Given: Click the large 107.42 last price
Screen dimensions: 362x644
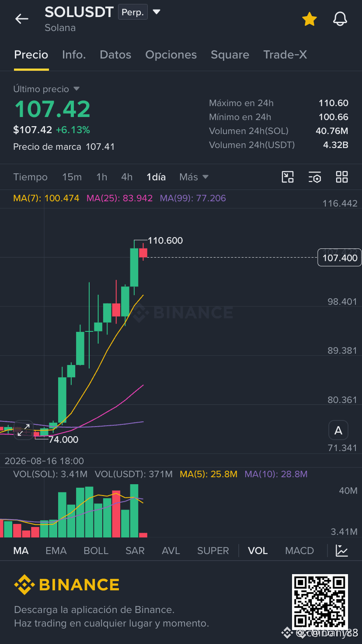Looking at the screenshot, I should click(x=52, y=109).
